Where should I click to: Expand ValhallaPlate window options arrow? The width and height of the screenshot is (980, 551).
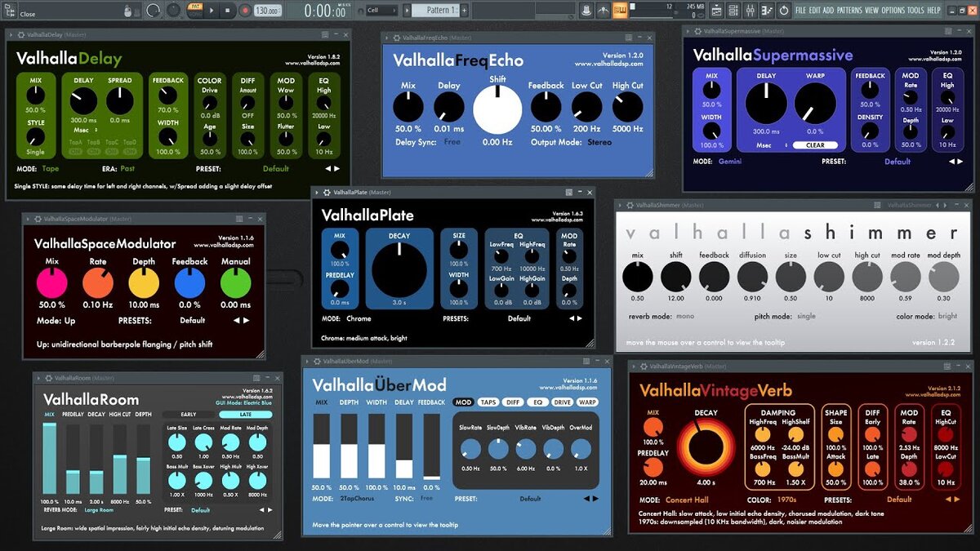coord(317,193)
